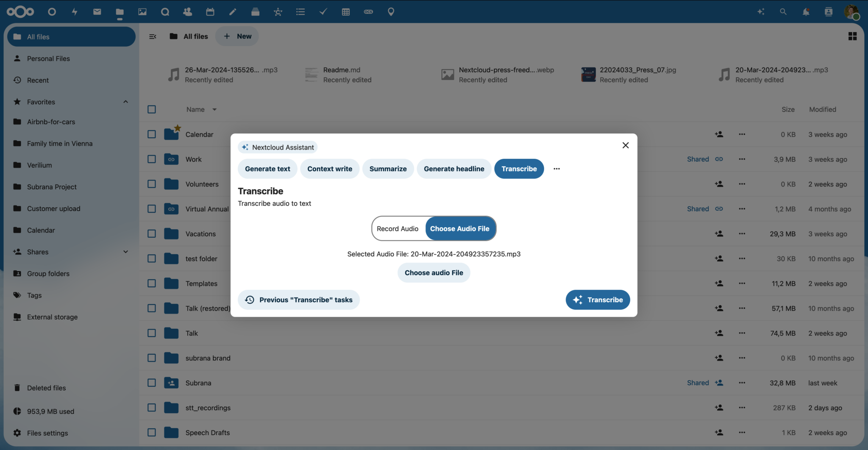Open the Photos app icon
Viewport: 868px width, 450px height.
142,11
